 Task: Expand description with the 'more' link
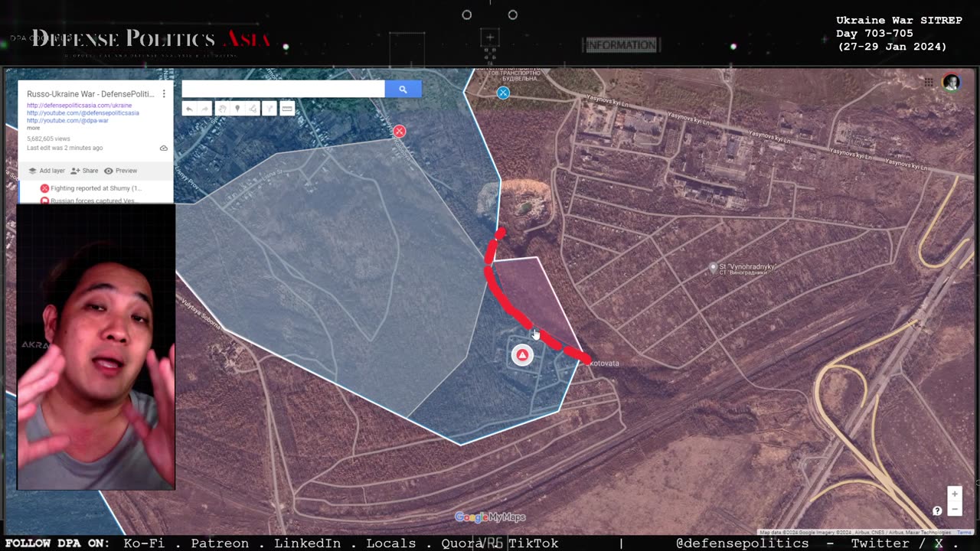tap(33, 128)
